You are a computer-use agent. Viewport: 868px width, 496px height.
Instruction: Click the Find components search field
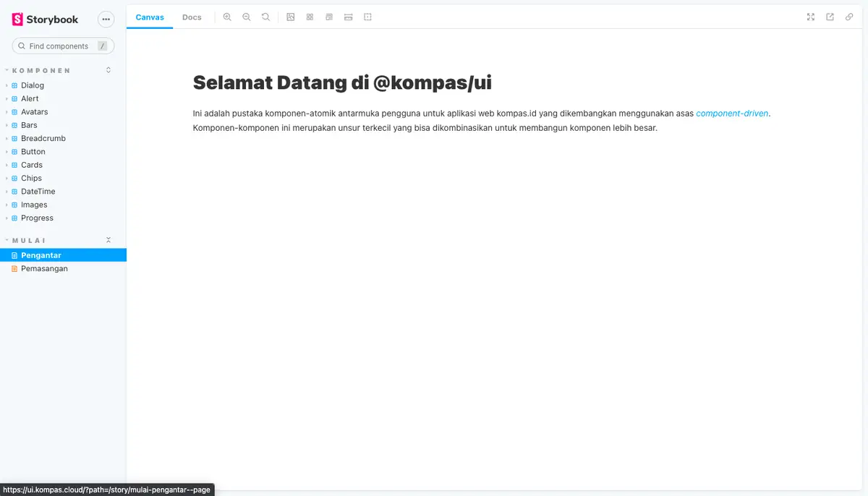(x=63, y=46)
